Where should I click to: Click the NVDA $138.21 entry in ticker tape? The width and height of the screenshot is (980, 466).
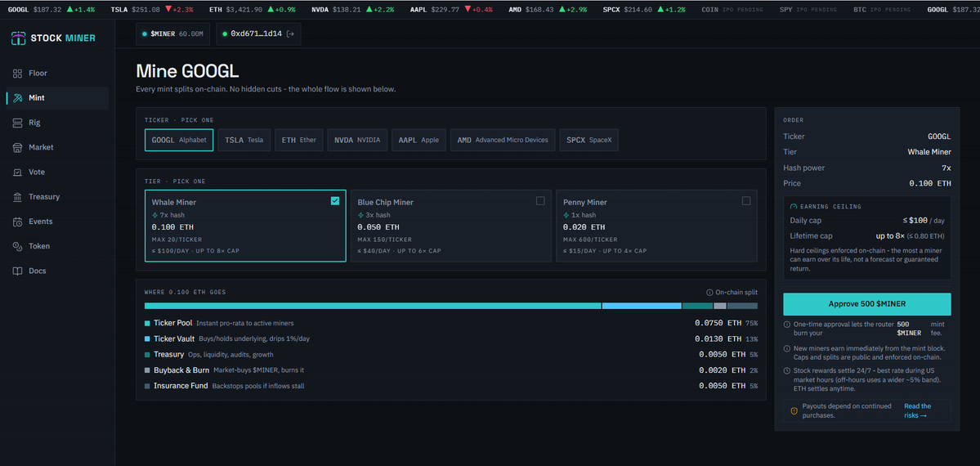point(353,9)
